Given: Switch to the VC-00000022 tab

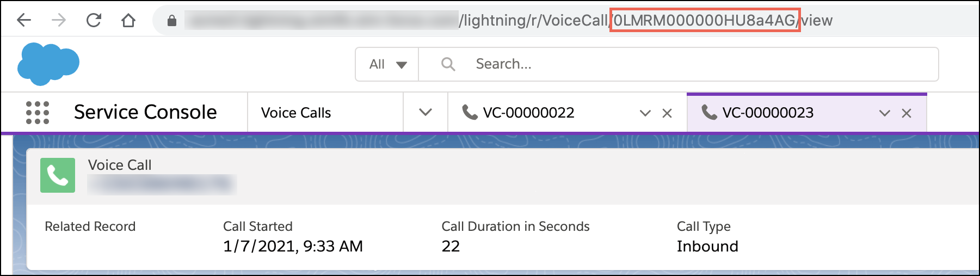Looking at the screenshot, I should (x=528, y=113).
